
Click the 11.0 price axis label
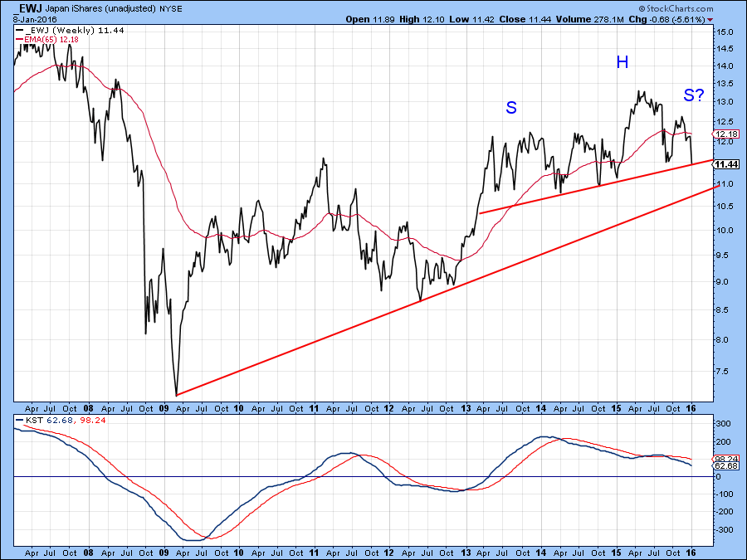click(x=724, y=184)
